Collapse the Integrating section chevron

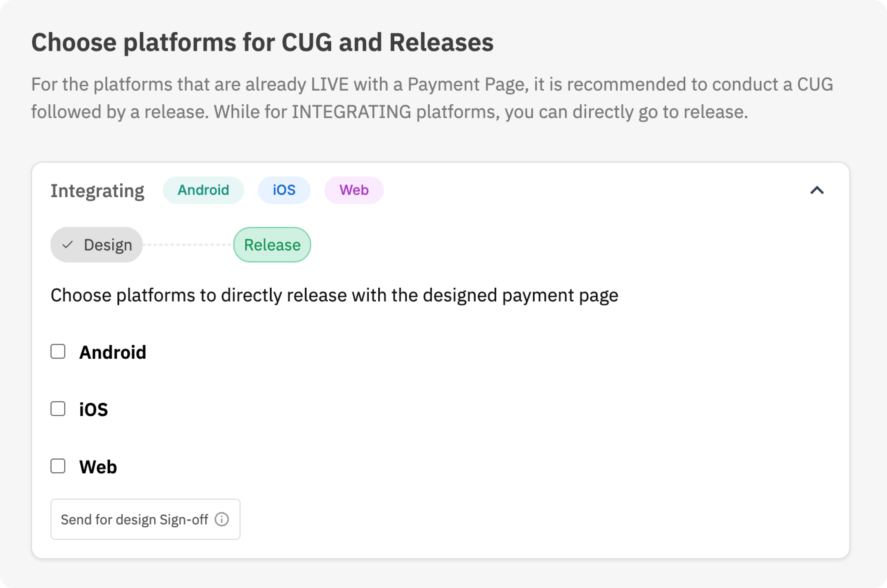click(x=817, y=190)
